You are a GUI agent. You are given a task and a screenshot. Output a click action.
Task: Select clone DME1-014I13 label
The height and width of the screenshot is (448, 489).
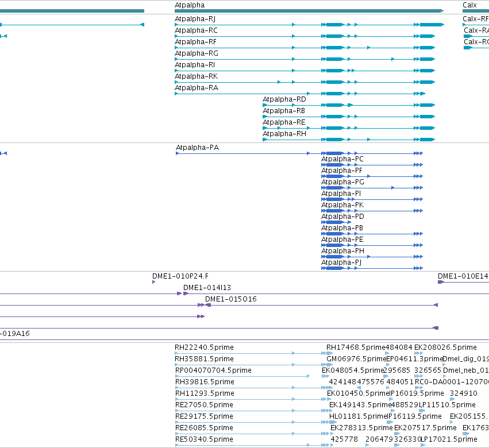tap(207, 288)
